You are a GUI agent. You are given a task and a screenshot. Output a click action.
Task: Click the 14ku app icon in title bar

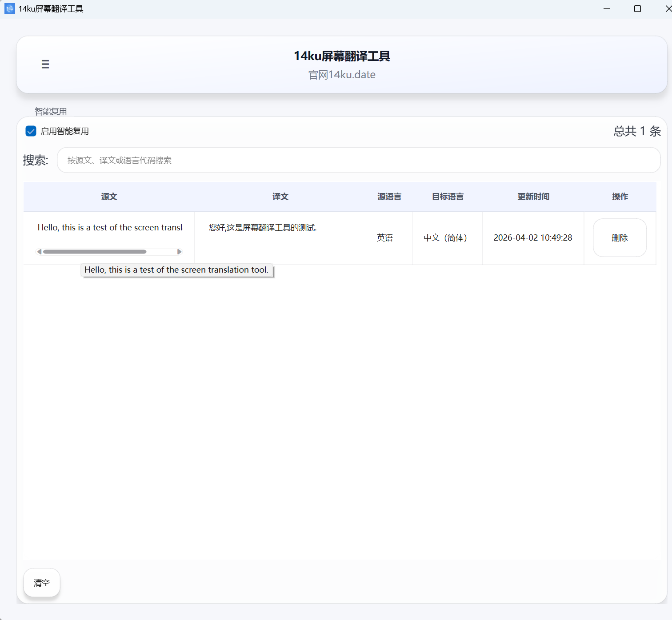click(x=9, y=8)
